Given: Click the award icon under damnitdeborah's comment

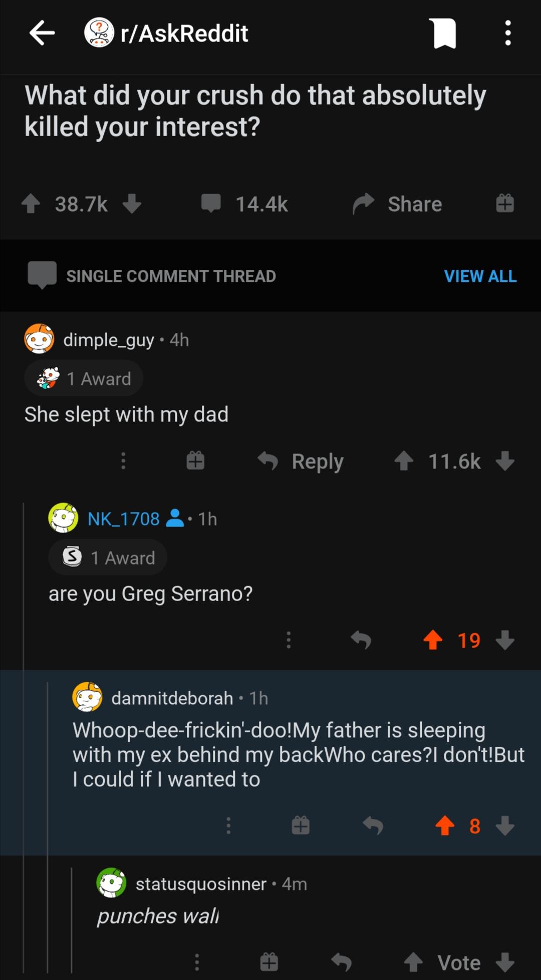Looking at the screenshot, I should point(301,826).
